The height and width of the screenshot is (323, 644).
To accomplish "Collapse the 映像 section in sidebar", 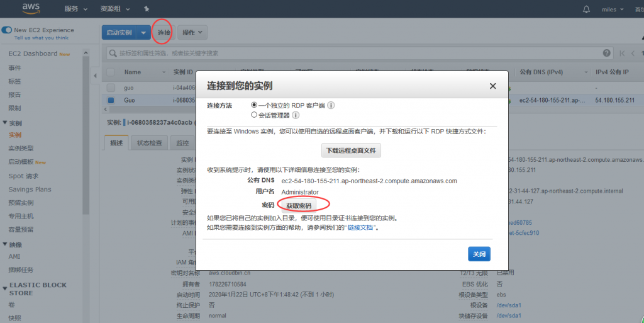I will pos(5,245).
